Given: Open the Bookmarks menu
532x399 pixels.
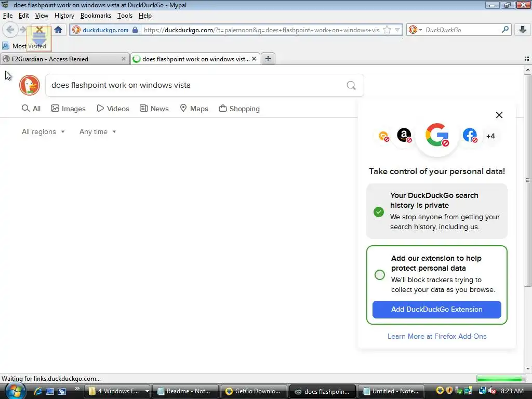Looking at the screenshot, I should coord(96,16).
